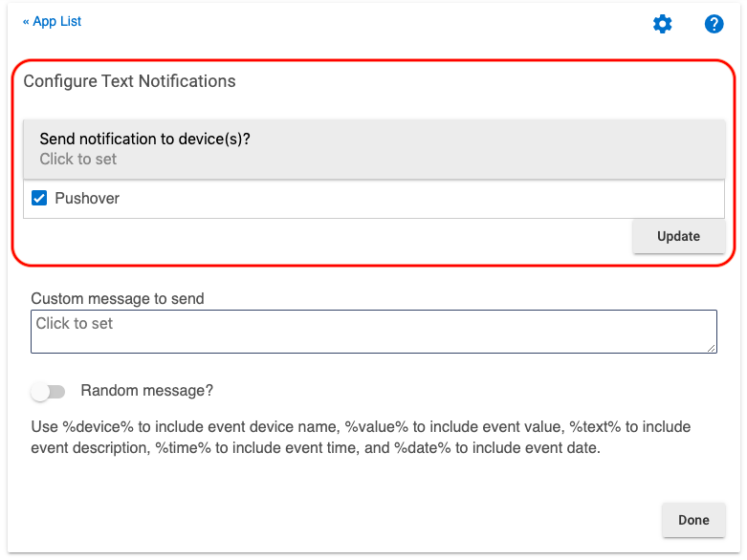Toggle the Random message switch
Screen dimensions: 747x560
click(48, 392)
